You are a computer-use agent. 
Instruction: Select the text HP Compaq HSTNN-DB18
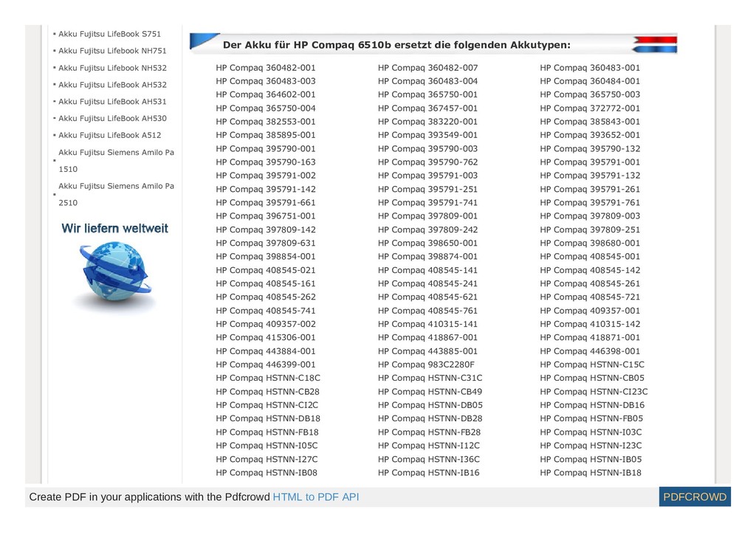268,419
